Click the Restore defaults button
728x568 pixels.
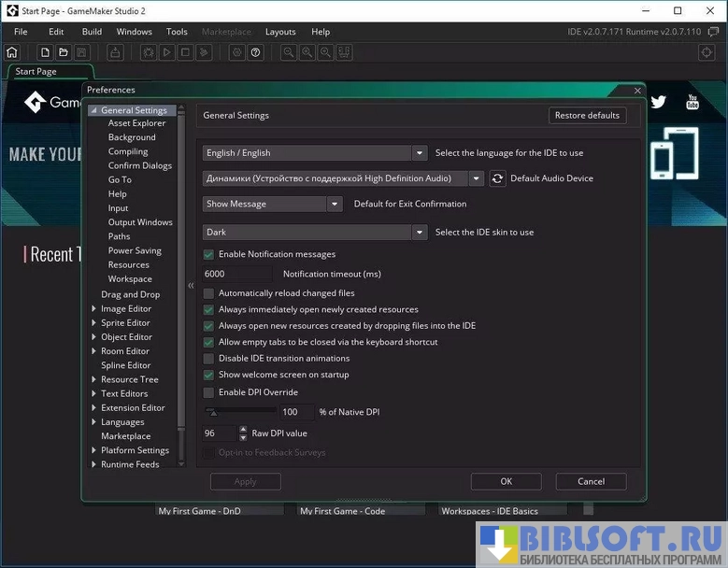coord(587,116)
